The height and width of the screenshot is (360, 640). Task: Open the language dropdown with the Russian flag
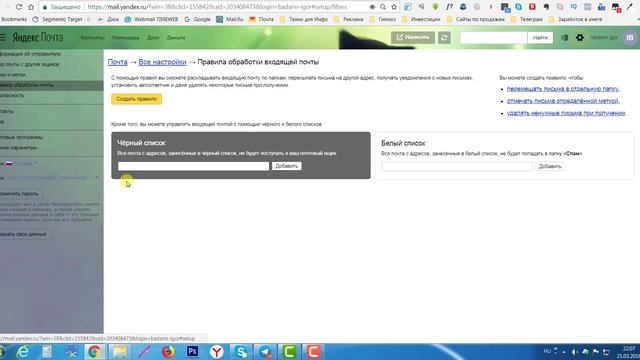tap(20, 164)
